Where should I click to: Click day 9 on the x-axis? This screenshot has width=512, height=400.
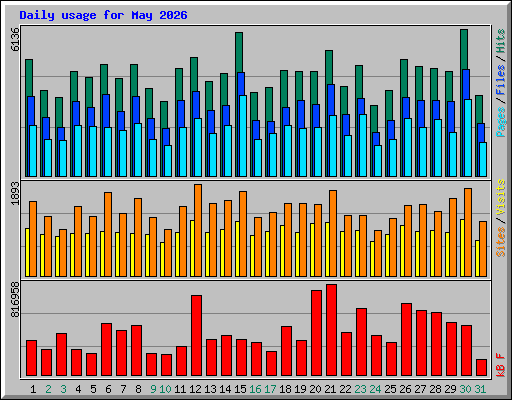(153, 389)
